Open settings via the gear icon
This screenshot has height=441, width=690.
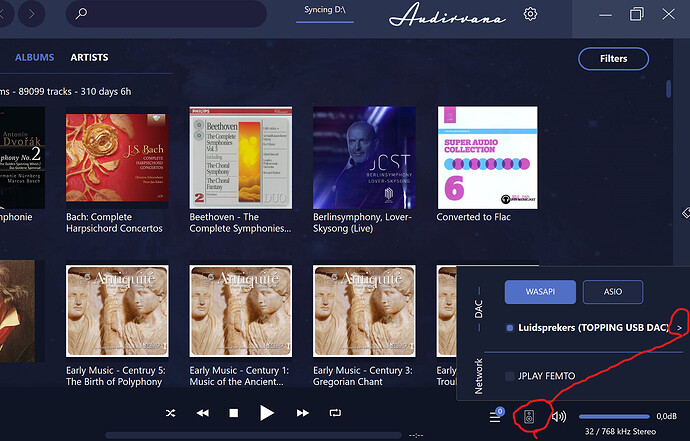[531, 14]
